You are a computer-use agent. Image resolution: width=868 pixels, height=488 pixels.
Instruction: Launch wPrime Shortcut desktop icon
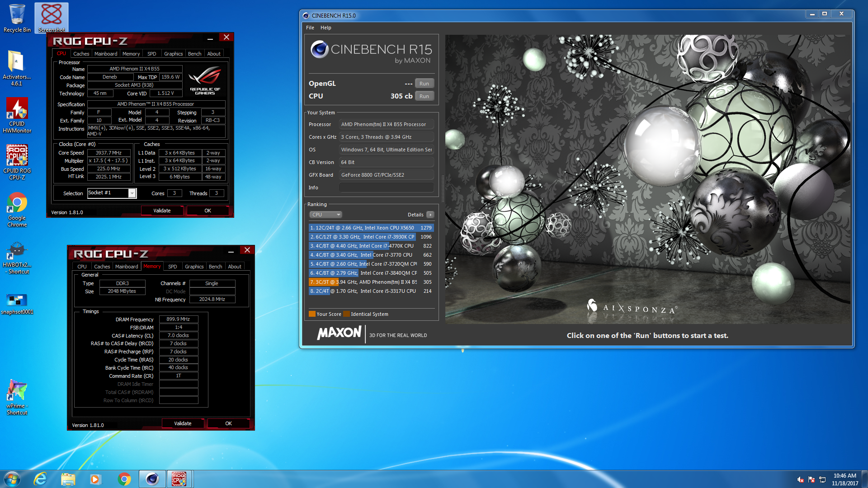17,397
